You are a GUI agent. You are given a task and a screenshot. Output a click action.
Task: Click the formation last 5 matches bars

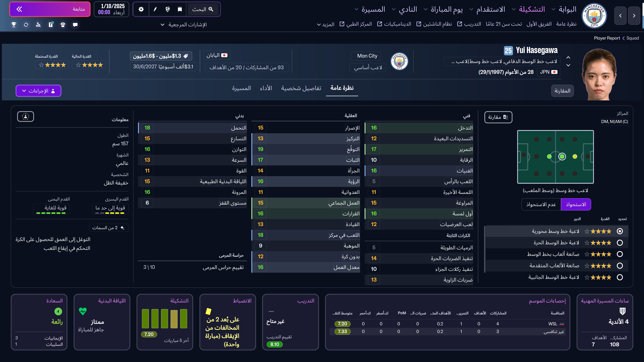pos(165,319)
